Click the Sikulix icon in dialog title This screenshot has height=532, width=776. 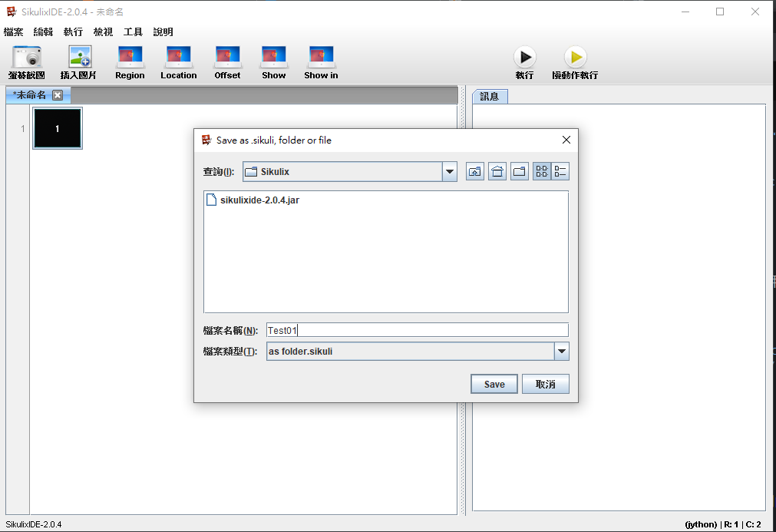[x=206, y=140]
